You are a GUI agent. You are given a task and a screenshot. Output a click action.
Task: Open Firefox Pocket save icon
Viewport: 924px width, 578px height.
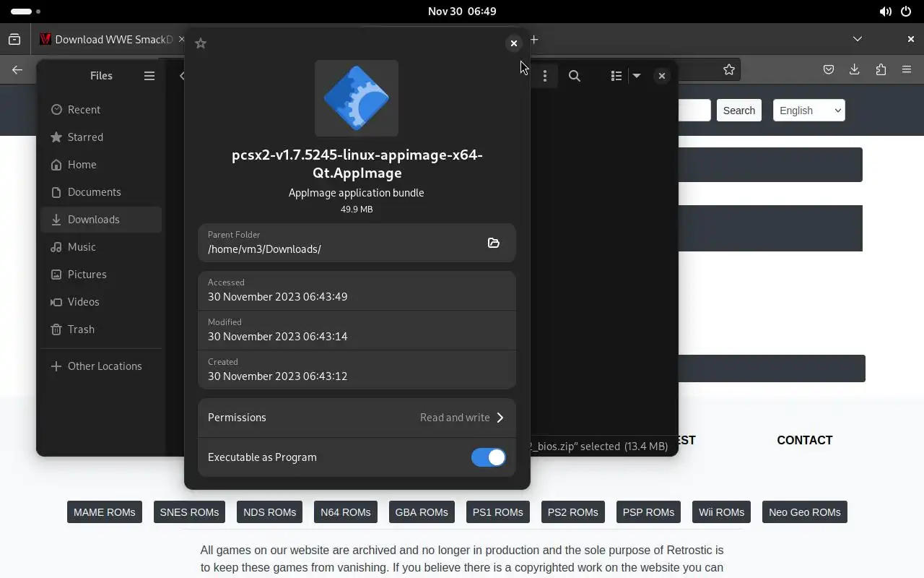[829, 70]
